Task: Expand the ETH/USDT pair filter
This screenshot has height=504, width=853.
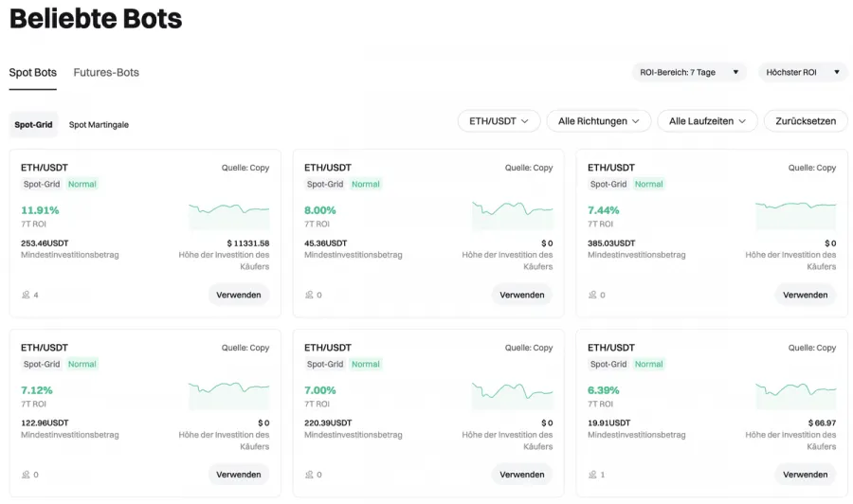Action: 499,120
